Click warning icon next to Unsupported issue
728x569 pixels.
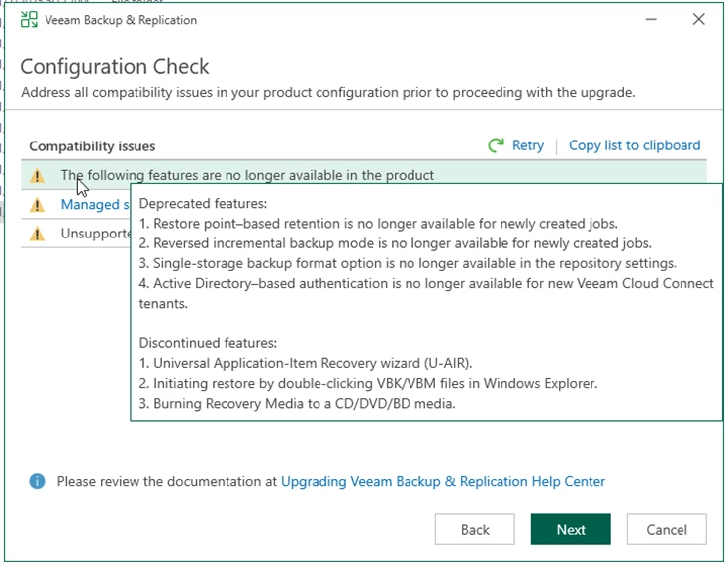click(38, 235)
